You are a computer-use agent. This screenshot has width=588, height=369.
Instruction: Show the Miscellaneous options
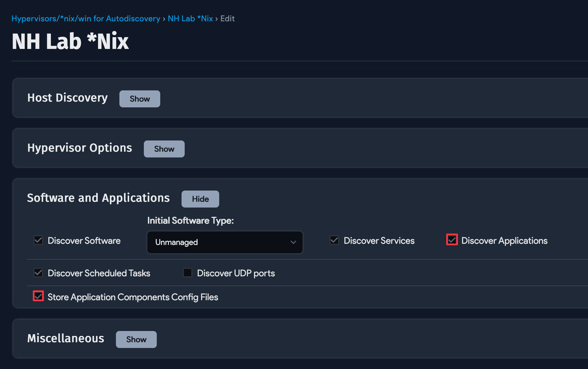pyautogui.click(x=136, y=339)
